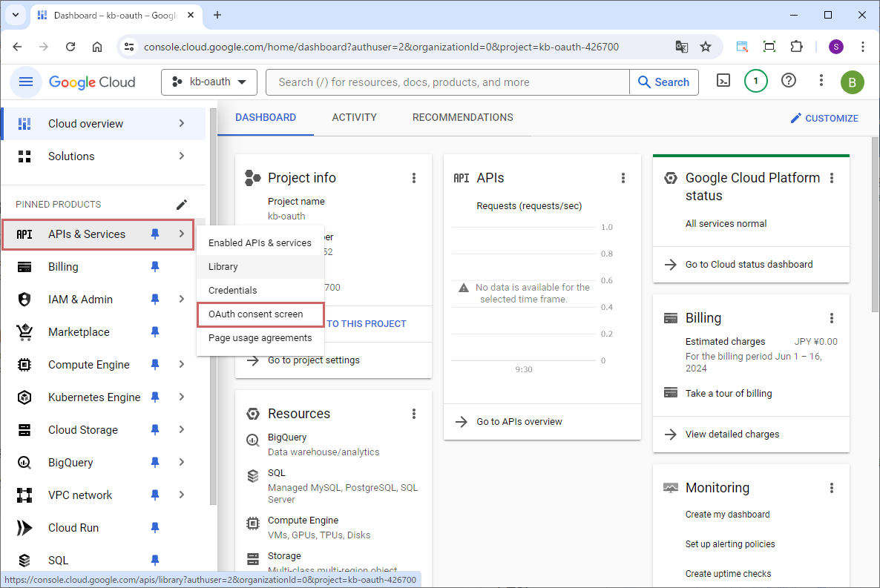This screenshot has height=588, width=880.
Task: Follow the Go to APIs overview link
Action: (x=519, y=422)
